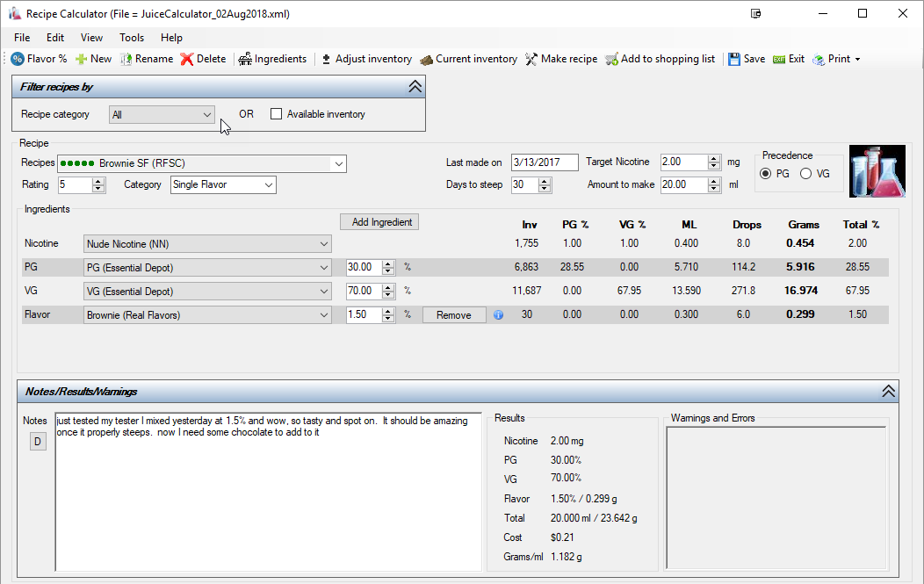This screenshot has width=924, height=584.
Task: Expand the Recipes dropdown showing Brownie SF
Action: point(338,163)
